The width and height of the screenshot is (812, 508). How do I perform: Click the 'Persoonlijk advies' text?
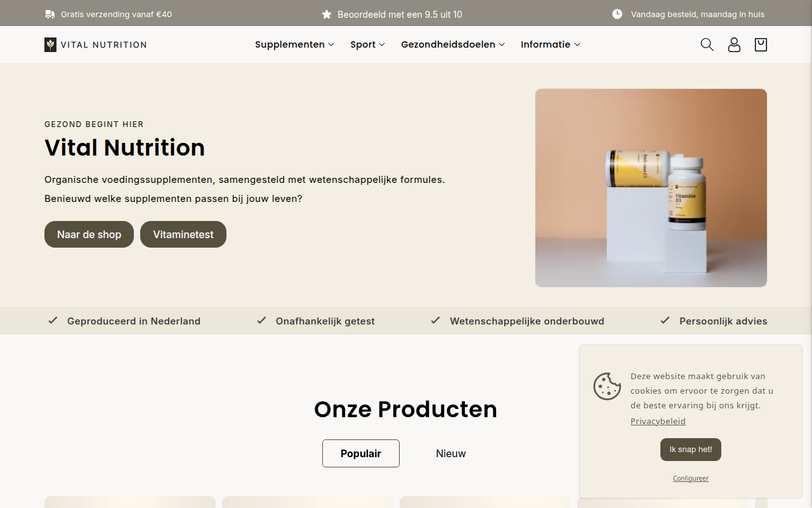(x=723, y=321)
